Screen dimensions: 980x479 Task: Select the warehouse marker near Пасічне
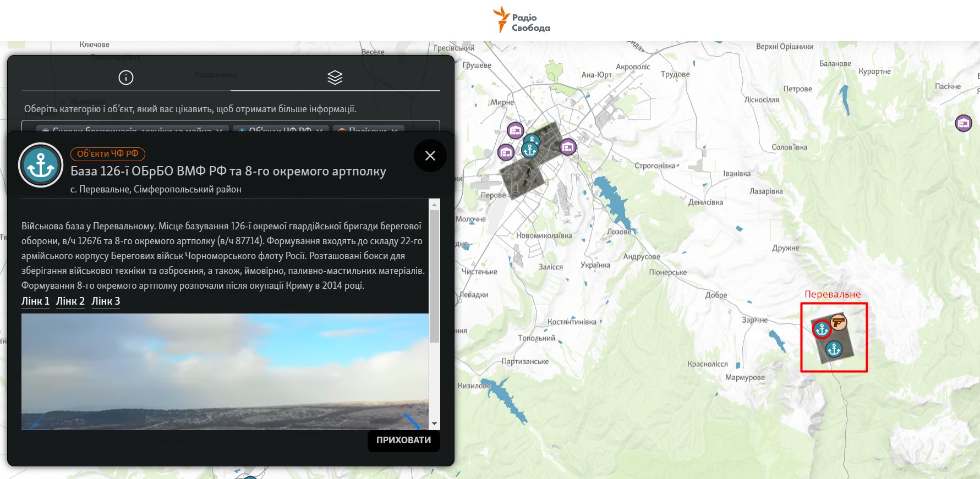click(x=963, y=123)
